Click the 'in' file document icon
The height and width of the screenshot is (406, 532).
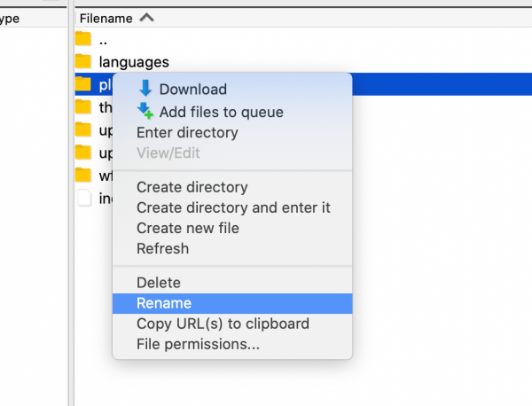pos(84,198)
